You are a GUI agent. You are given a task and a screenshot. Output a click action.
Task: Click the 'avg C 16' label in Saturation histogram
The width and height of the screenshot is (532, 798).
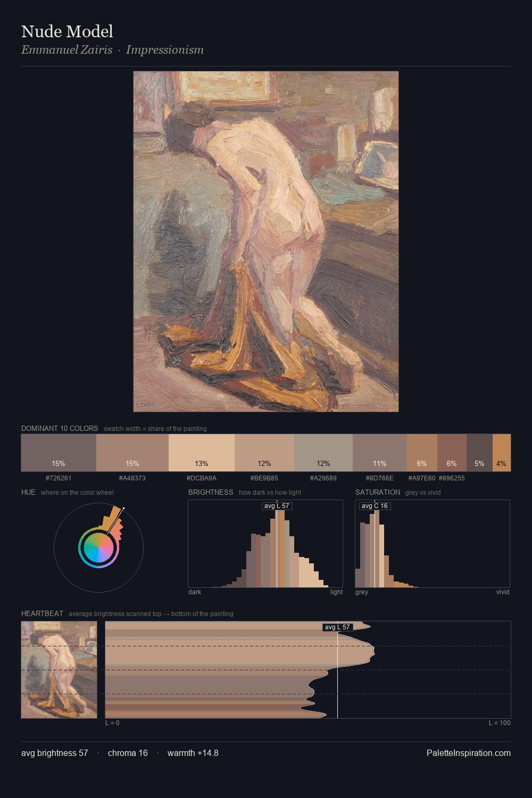pos(375,506)
